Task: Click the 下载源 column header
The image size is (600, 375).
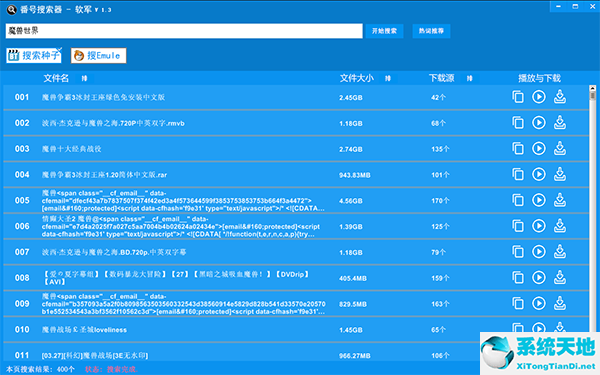Action: (x=442, y=78)
